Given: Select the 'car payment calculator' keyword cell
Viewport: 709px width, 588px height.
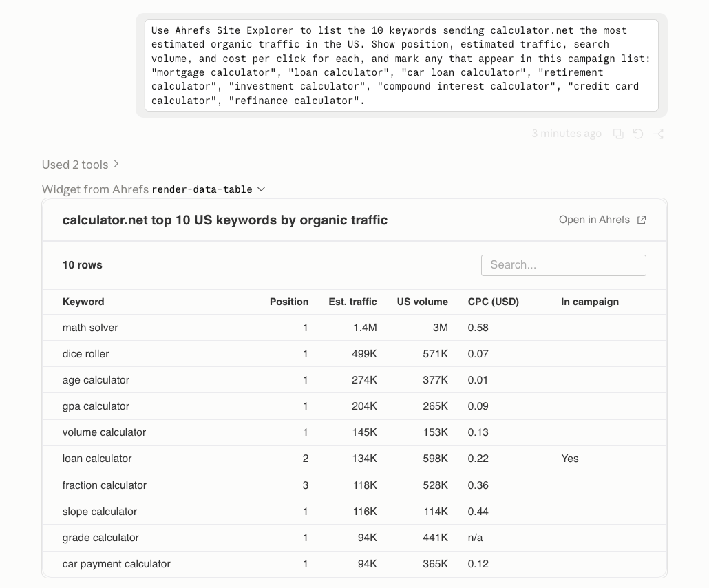Looking at the screenshot, I should coord(116,565).
